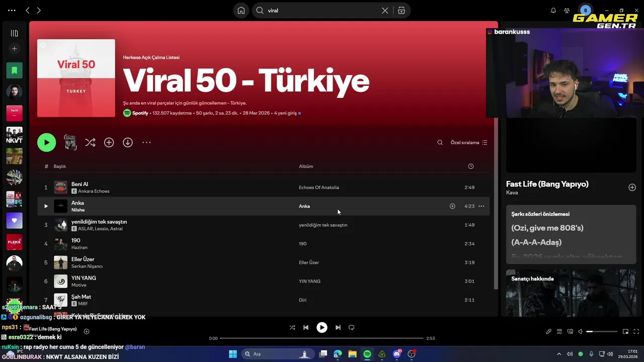Open more options for Anka track
This screenshot has width=644, height=362.
[481, 206]
